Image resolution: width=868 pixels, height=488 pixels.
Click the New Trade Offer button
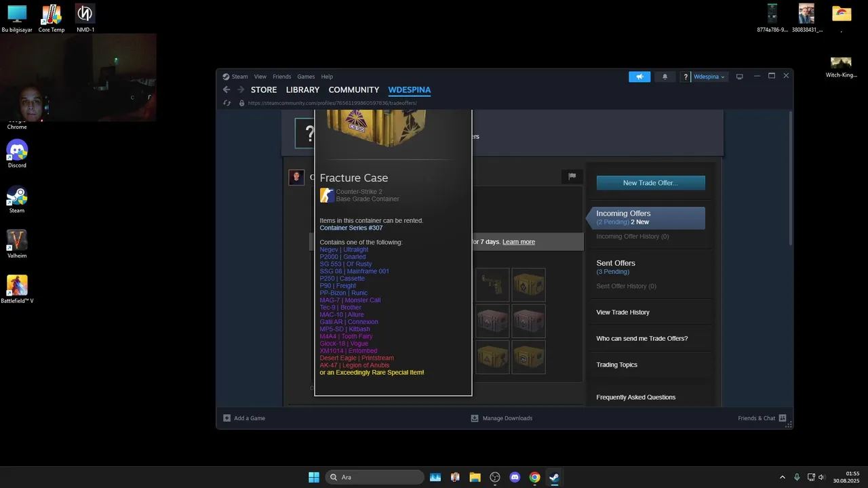pyautogui.click(x=650, y=183)
